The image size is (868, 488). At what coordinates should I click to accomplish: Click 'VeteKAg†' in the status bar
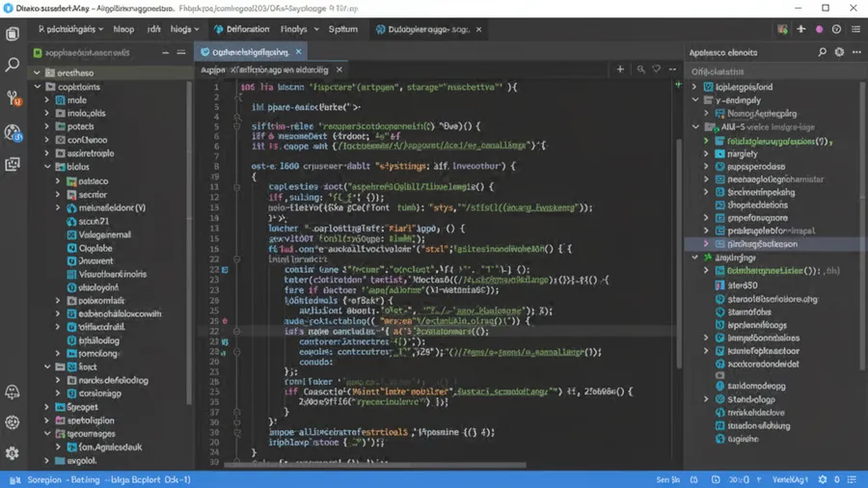click(791, 479)
